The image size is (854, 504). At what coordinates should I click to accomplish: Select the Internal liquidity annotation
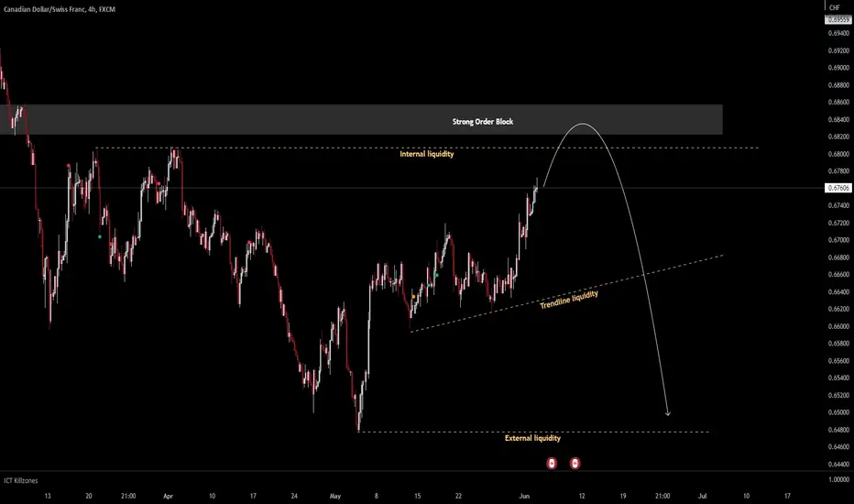[426, 154]
